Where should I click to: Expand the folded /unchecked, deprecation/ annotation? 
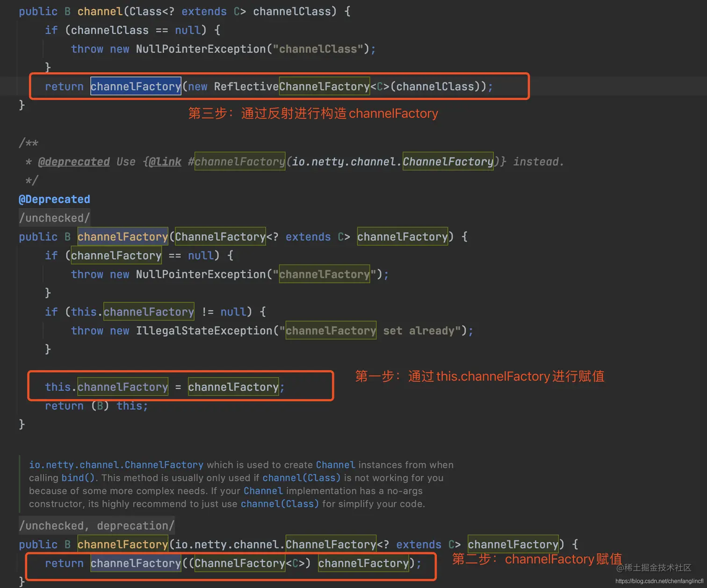click(97, 525)
